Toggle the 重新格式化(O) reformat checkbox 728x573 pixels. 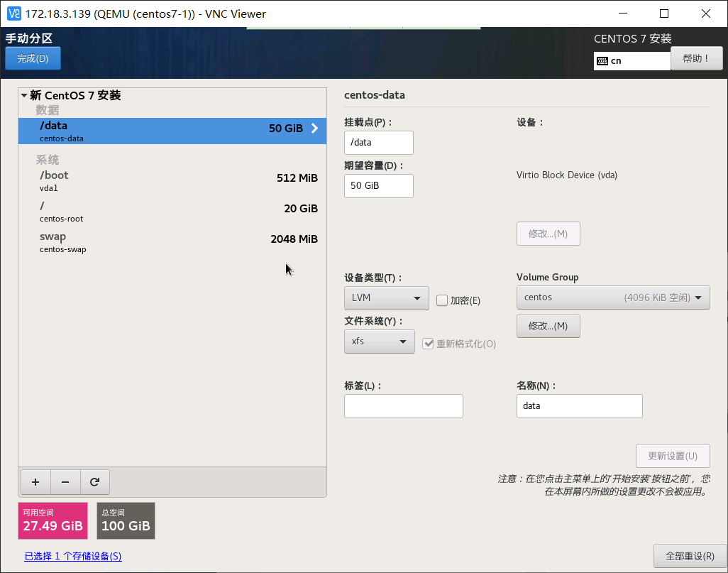428,344
